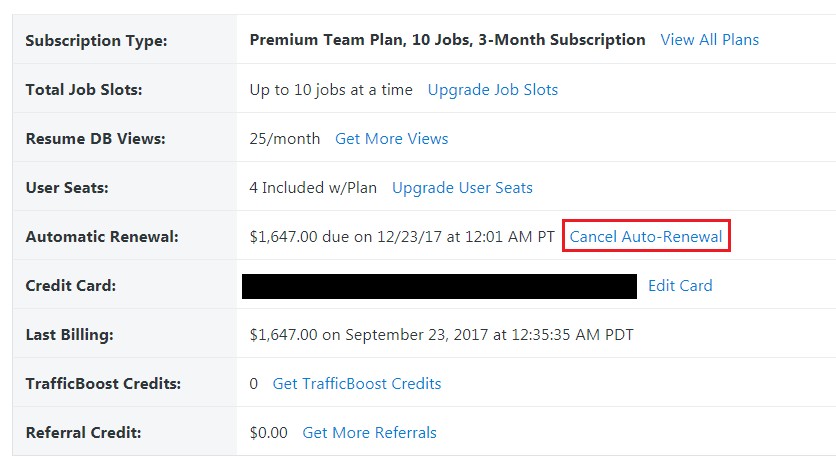The width and height of the screenshot is (836, 471).
Task: Select the 25/month views value
Action: coord(284,139)
